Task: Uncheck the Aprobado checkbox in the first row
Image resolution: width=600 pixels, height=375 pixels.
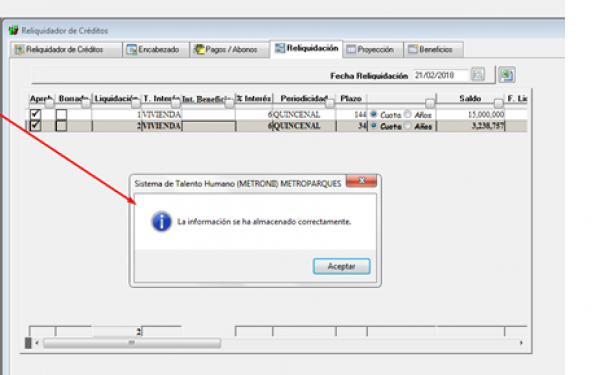Action: click(35, 114)
